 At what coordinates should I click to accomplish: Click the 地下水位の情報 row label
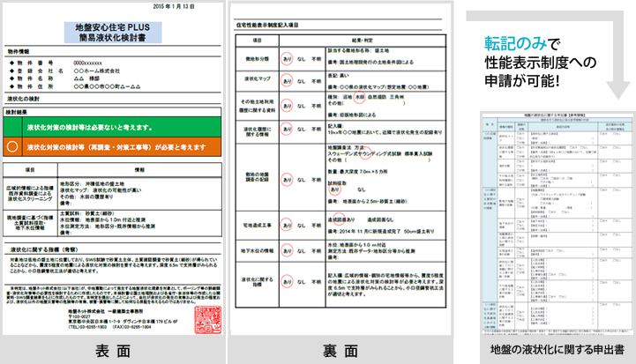point(258,251)
